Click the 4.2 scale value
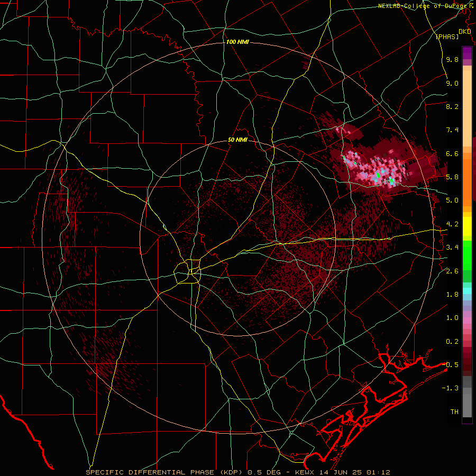 tap(452, 224)
